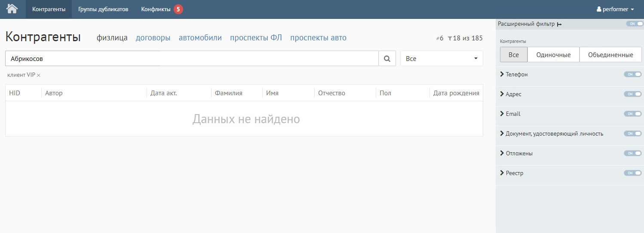This screenshot has height=233, width=644.
Task: Sort by the Дата рождения column header
Action: click(x=456, y=93)
